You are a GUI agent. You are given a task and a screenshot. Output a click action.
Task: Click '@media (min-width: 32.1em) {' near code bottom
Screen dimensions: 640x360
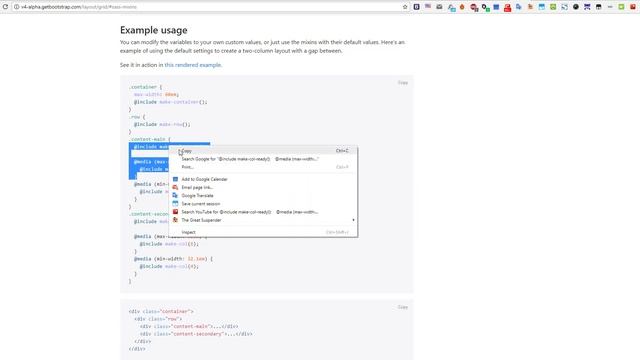coord(173,259)
